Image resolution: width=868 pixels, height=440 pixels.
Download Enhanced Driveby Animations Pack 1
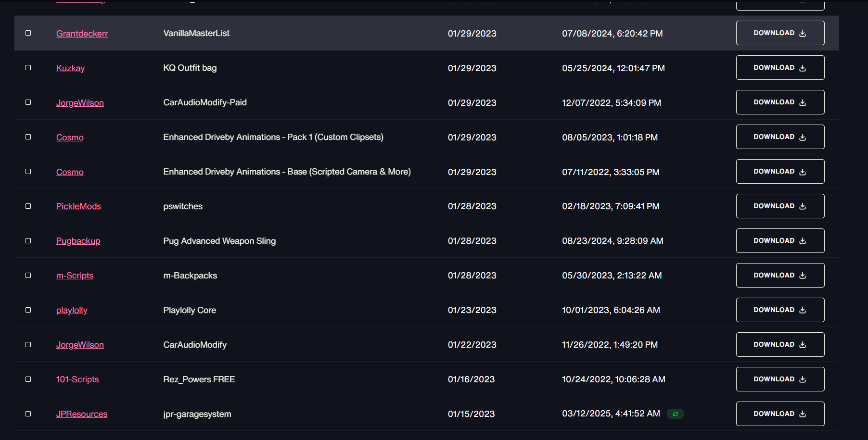[780, 137]
